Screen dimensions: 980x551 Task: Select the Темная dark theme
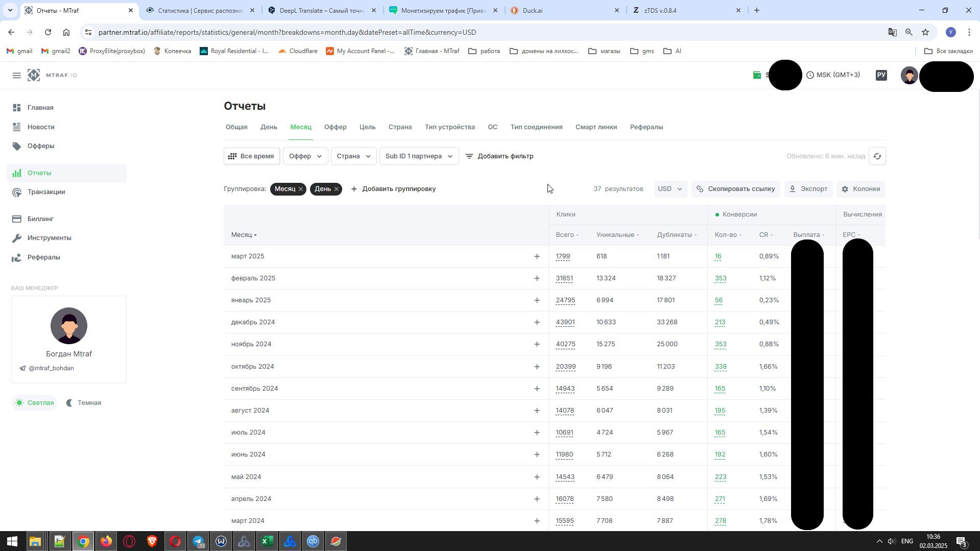pyautogui.click(x=84, y=403)
